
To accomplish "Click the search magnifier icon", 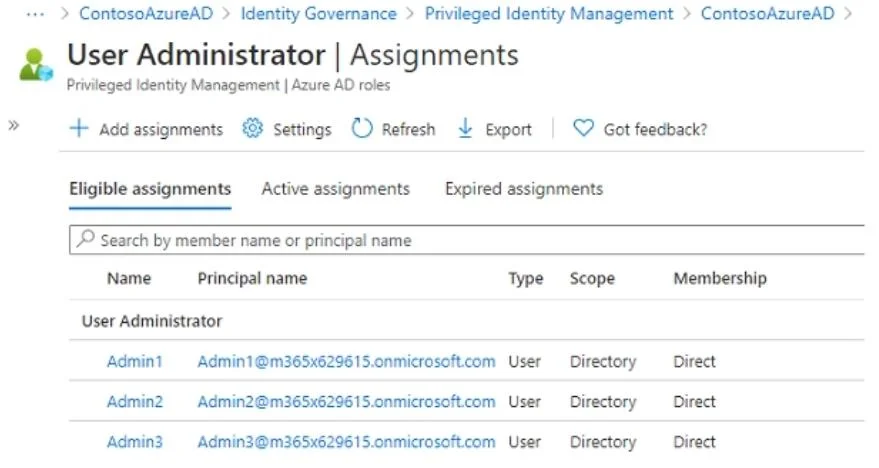I will click(85, 239).
